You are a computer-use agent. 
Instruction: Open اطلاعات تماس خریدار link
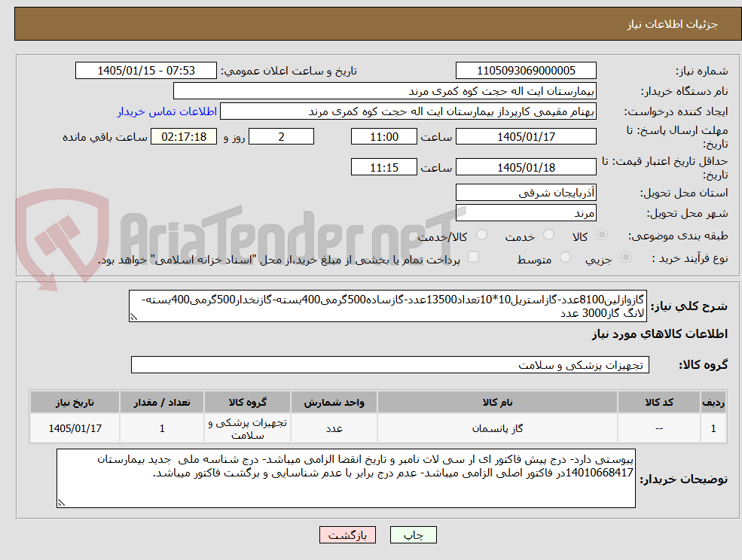pos(167,111)
